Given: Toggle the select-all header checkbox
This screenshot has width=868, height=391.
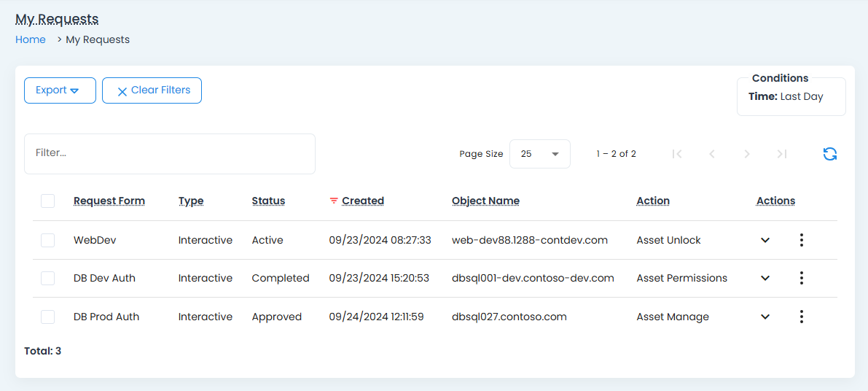Looking at the screenshot, I should coord(48,201).
